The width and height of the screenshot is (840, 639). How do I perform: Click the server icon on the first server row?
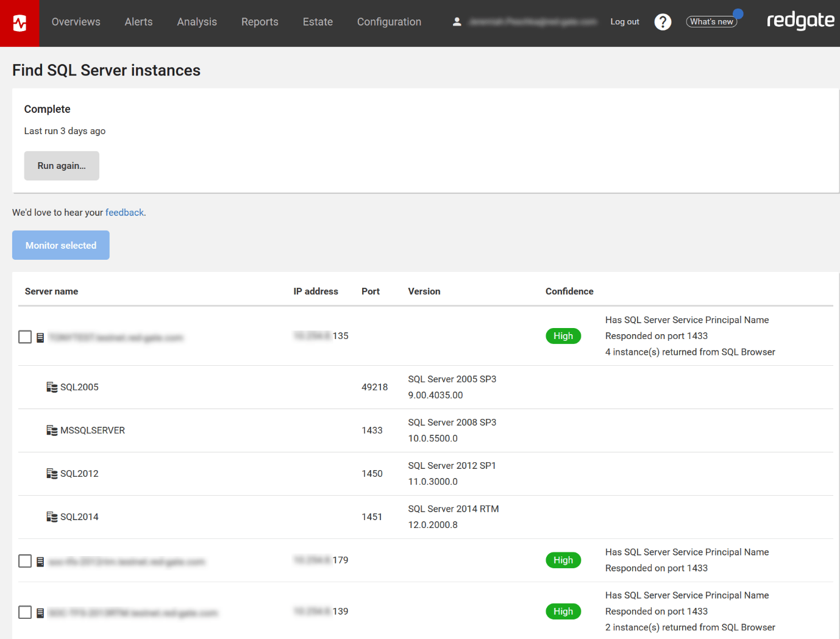pyautogui.click(x=40, y=337)
